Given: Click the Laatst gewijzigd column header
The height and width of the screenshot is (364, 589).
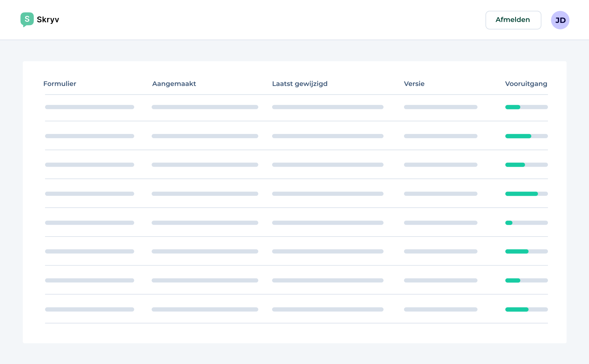Looking at the screenshot, I should click(x=300, y=84).
